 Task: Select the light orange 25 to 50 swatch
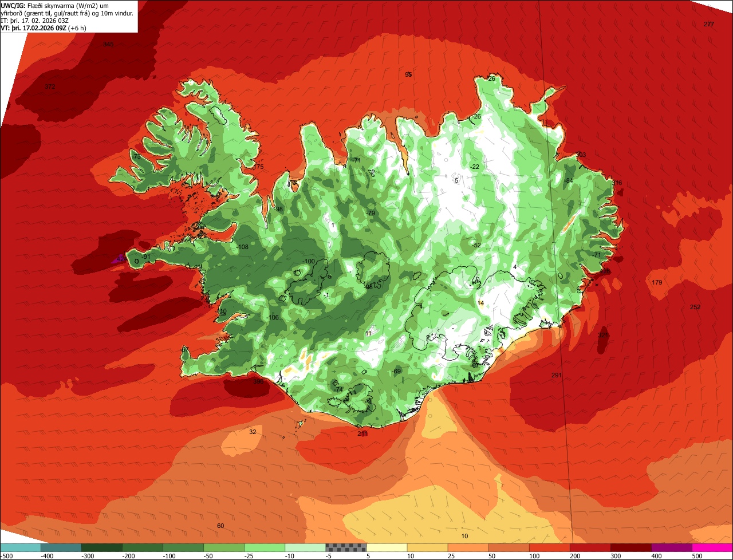468,547
